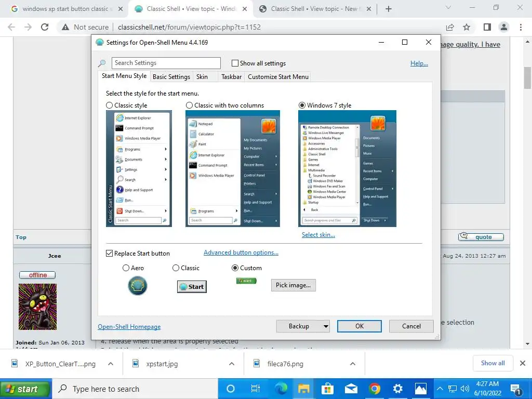Expand options for fileca76.png download

click(x=353, y=364)
